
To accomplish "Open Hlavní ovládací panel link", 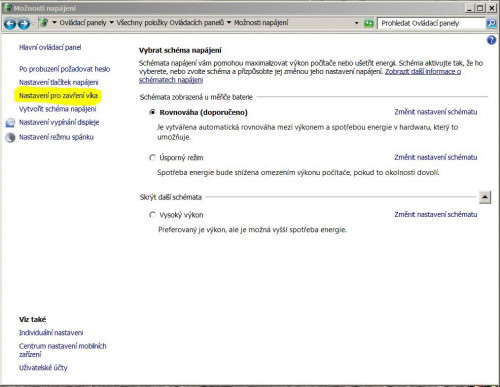I will [50, 47].
